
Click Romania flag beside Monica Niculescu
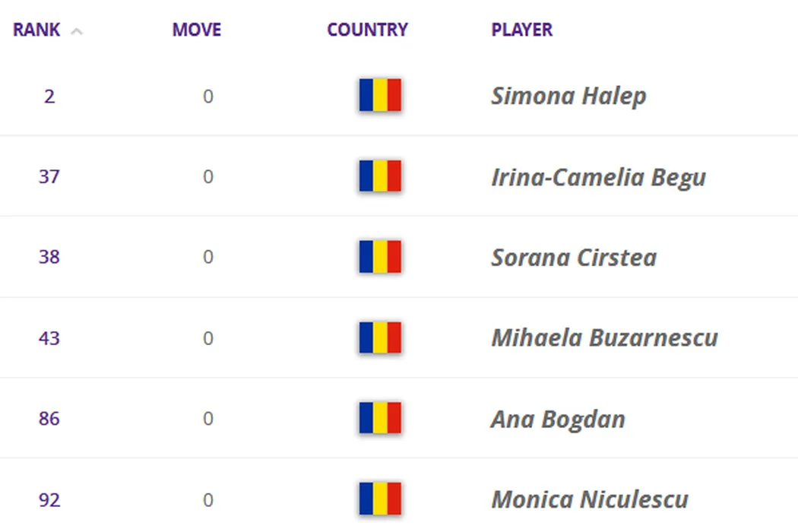pos(380,499)
